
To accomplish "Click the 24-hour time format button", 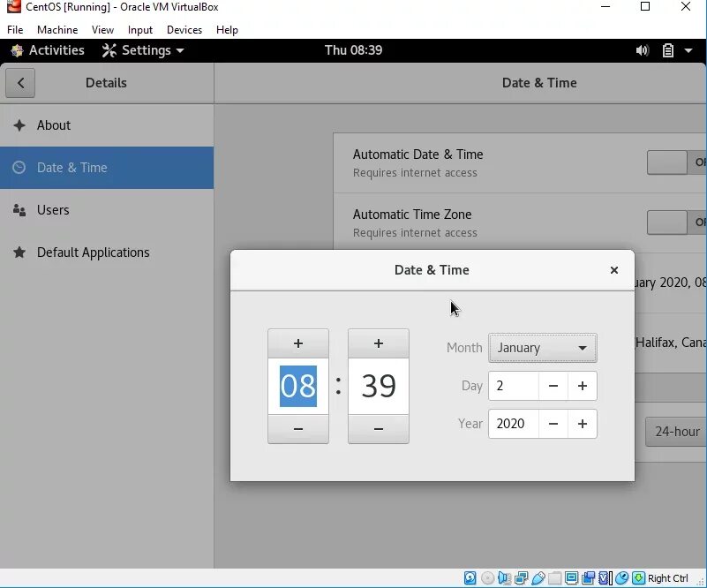I will click(676, 432).
